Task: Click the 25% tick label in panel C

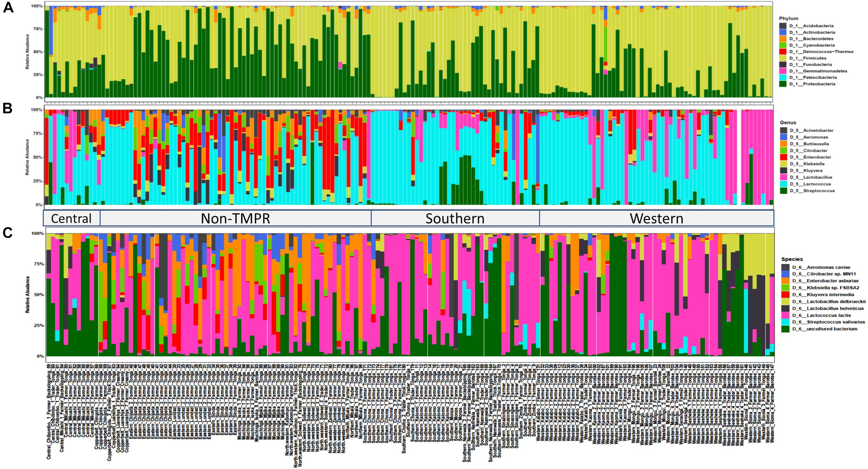Action: click(x=38, y=325)
